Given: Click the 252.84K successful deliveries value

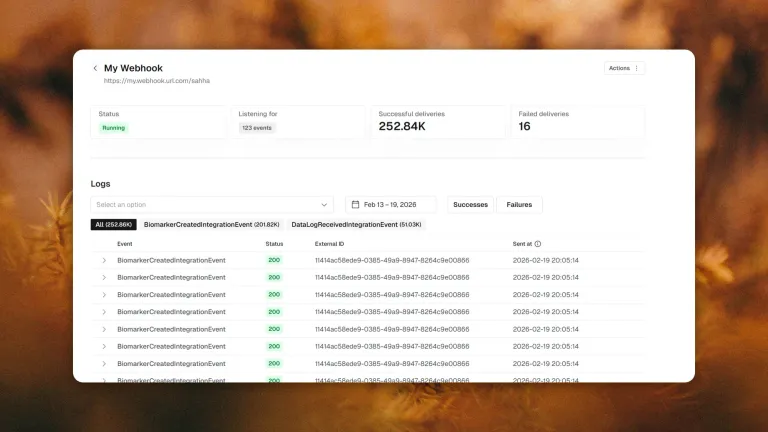Looking at the screenshot, I should 402,126.
